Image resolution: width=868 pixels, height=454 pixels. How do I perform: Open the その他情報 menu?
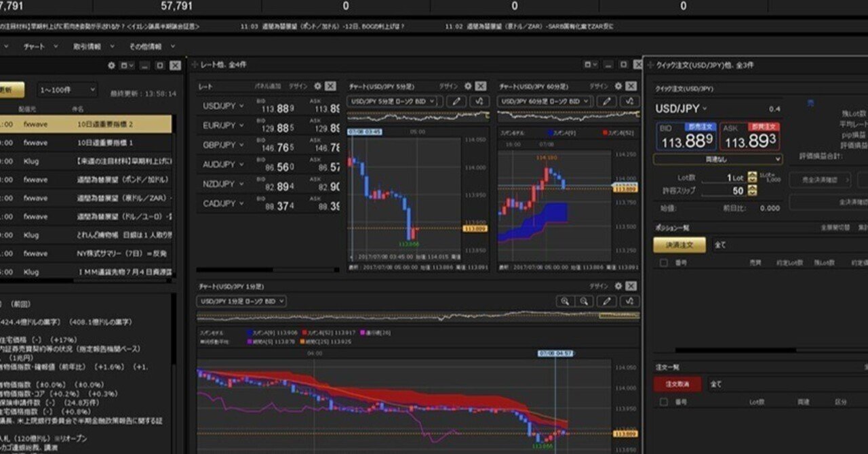[x=151, y=47]
